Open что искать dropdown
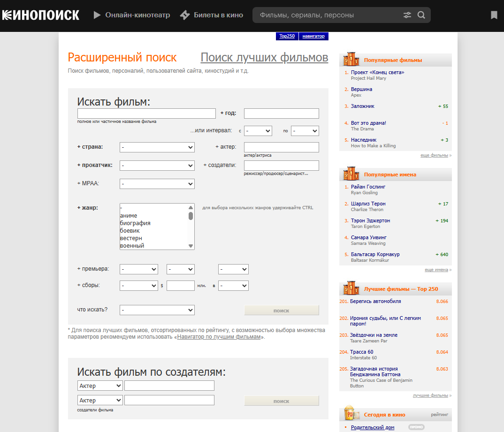504x432 pixels. (x=157, y=310)
